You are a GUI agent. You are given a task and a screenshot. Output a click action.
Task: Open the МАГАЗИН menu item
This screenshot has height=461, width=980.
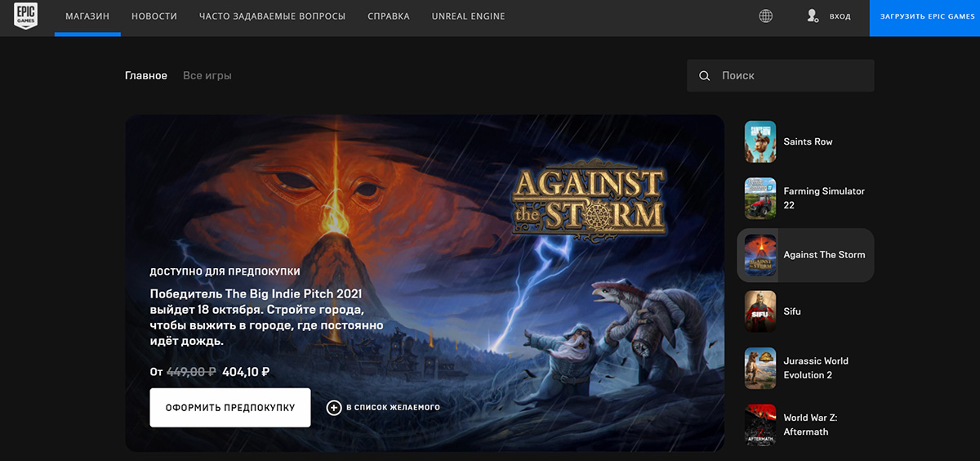(87, 16)
